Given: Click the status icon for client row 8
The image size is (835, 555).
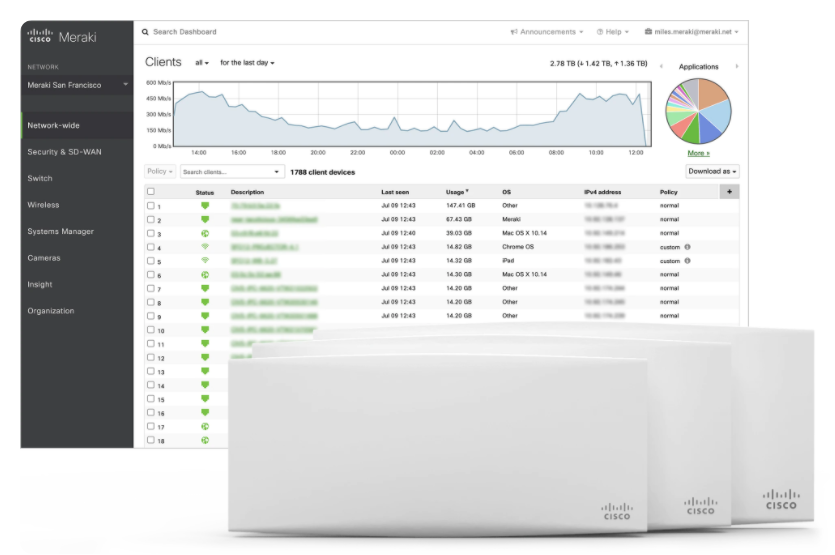Looking at the screenshot, I should tap(205, 302).
